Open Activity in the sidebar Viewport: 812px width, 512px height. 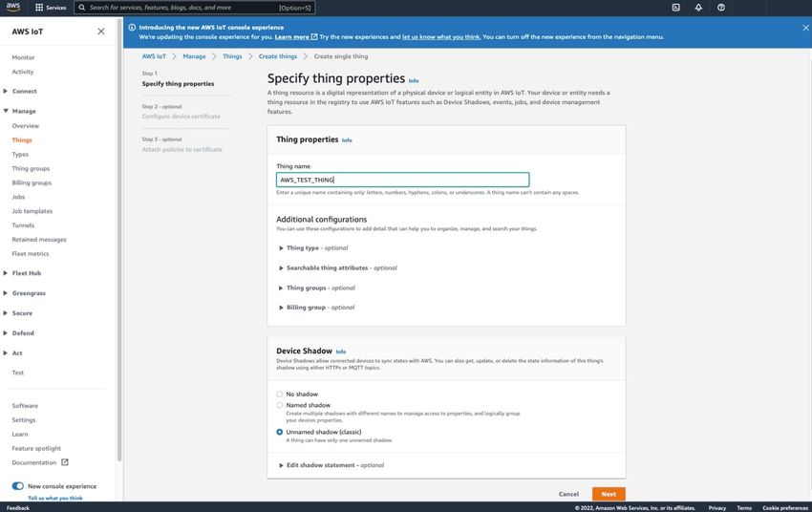[x=23, y=72]
